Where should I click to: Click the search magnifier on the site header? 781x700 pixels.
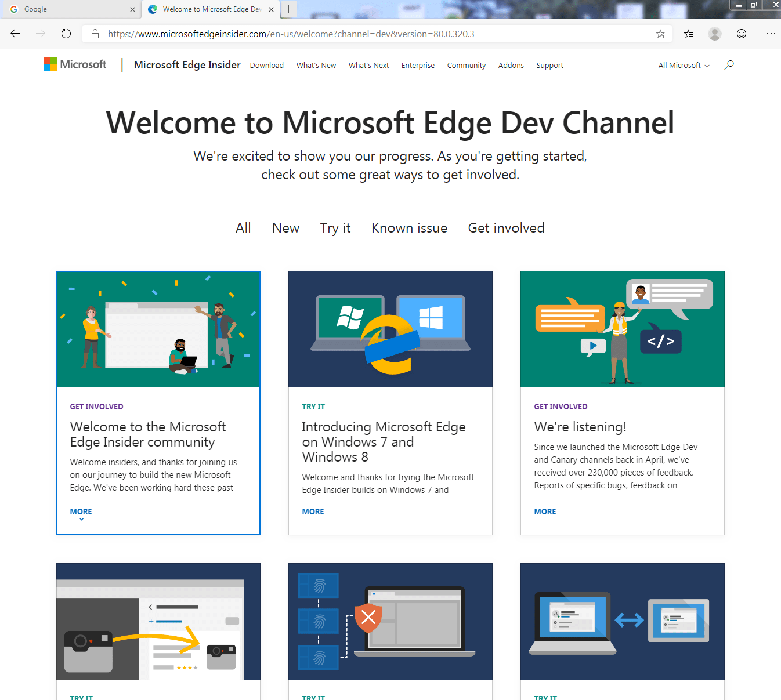click(x=729, y=65)
